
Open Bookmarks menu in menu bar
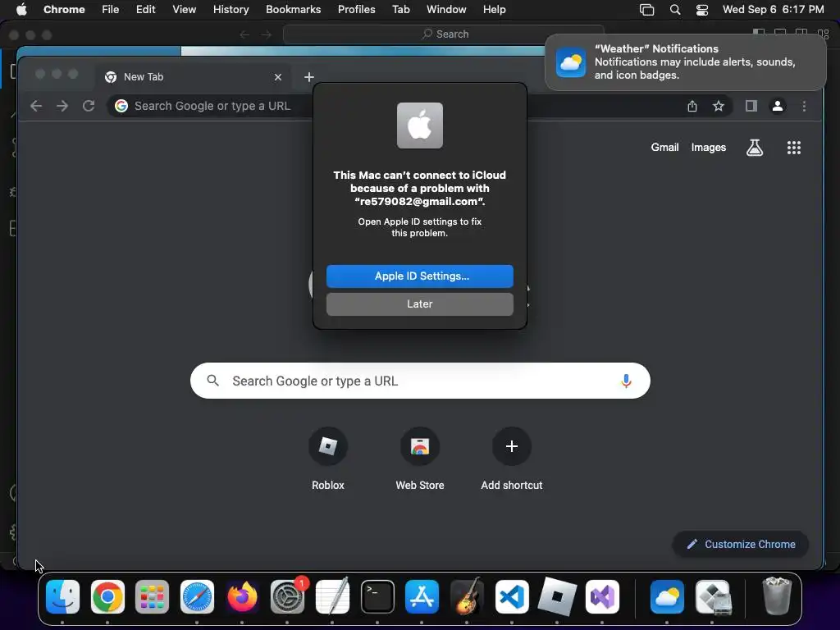pyautogui.click(x=293, y=9)
